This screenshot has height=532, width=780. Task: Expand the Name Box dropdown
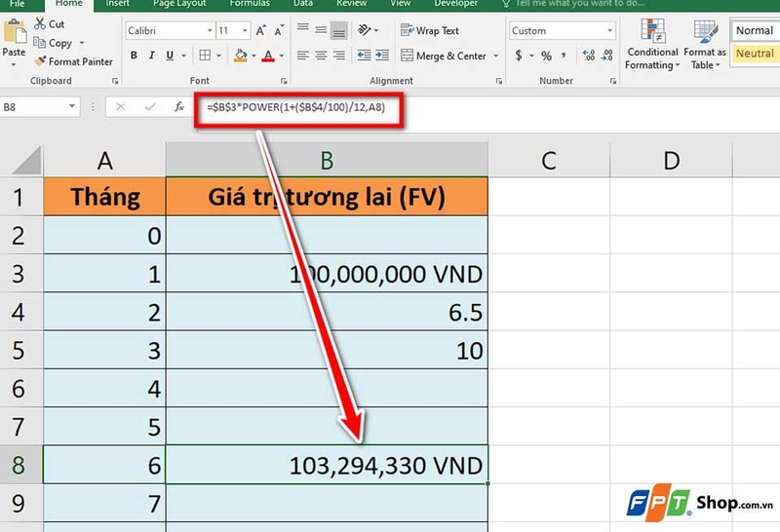(72, 106)
